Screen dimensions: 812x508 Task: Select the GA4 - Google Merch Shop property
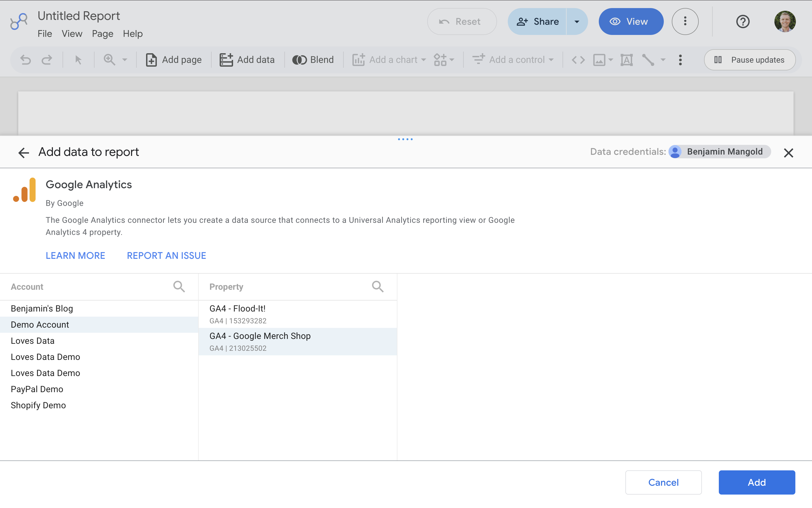pyautogui.click(x=298, y=342)
